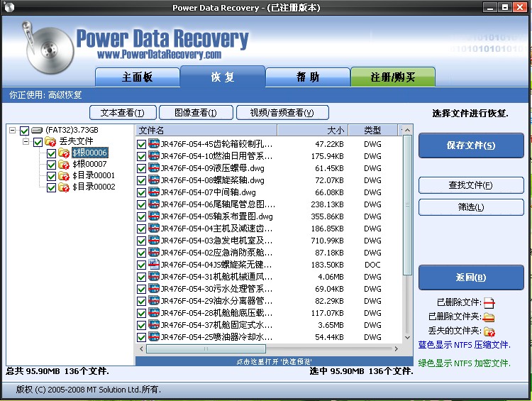Click the DWG icon for JR476F-054-08螺旋桨轴.dwg
This screenshot has height=401, width=532.
(x=154, y=180)
